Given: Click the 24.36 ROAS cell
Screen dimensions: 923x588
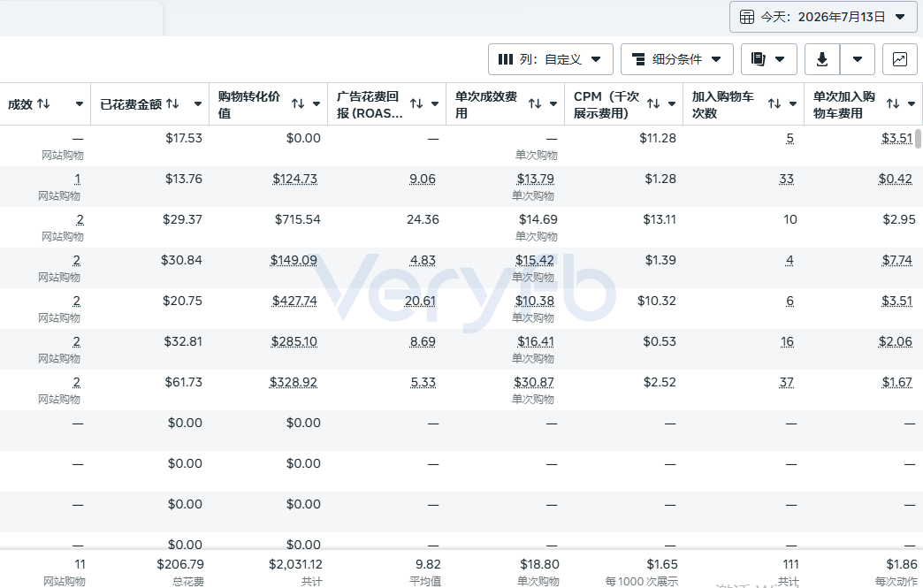Looking at the screenshot, I should coord(423,219).
